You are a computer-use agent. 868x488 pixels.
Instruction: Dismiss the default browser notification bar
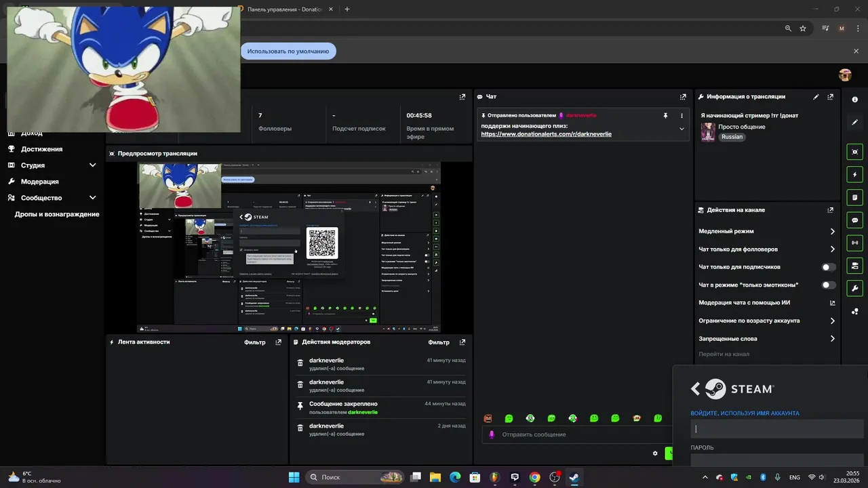[856, 51]
